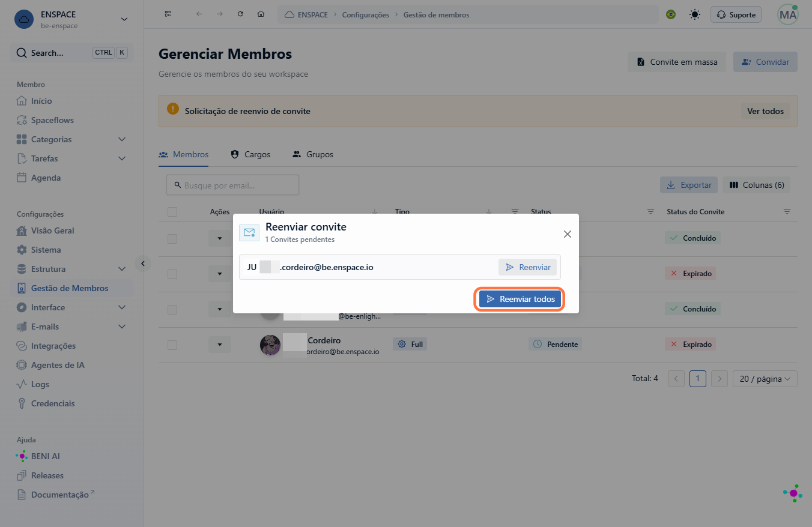
Task: Click the Suporte button
Action: pyautogui.click(x=736, y=14)
